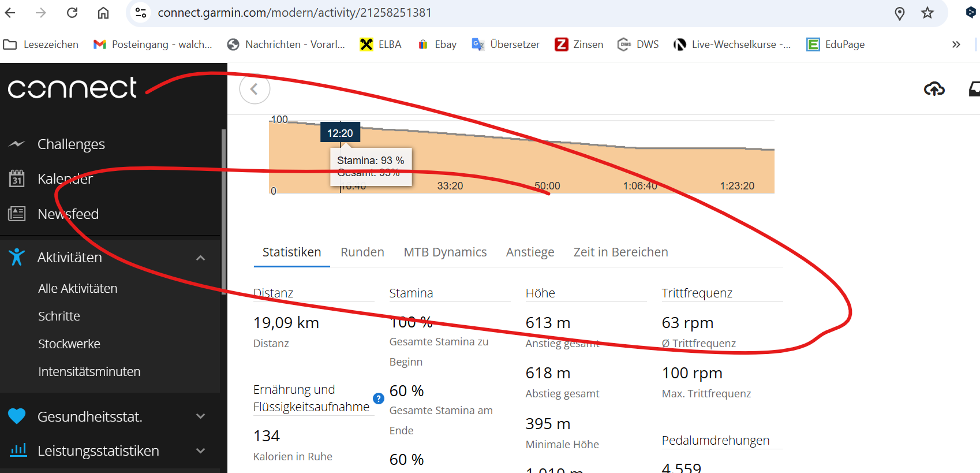The height and width of the screenshot is (473, 980).
Task: Click the browser reload icon
Action: click(72, 13)
